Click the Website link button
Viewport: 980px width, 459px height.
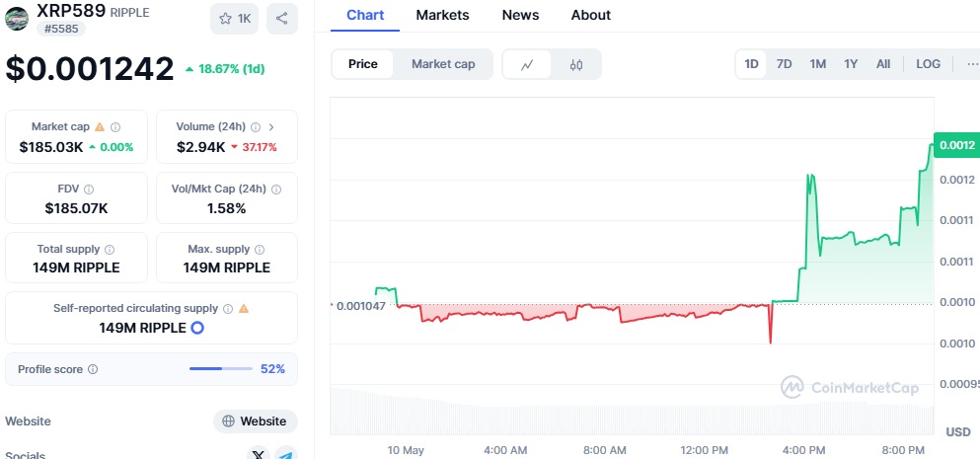(255, 421)
